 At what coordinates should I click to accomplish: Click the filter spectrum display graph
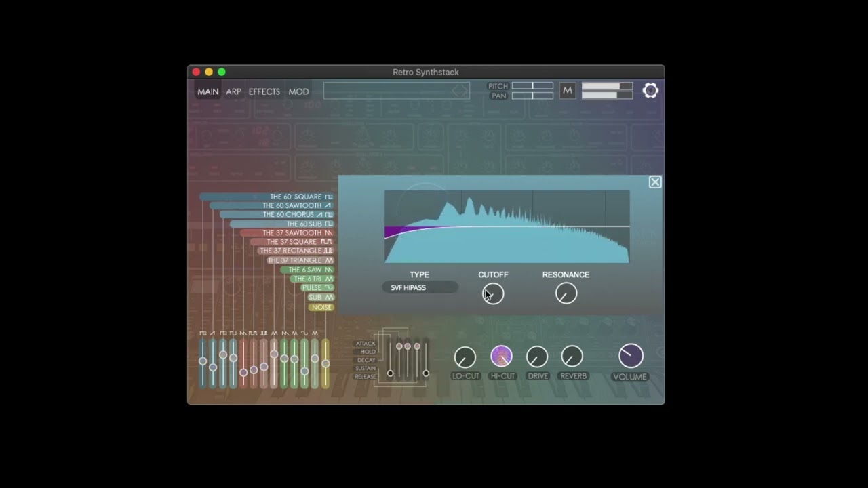pos(507,226)
